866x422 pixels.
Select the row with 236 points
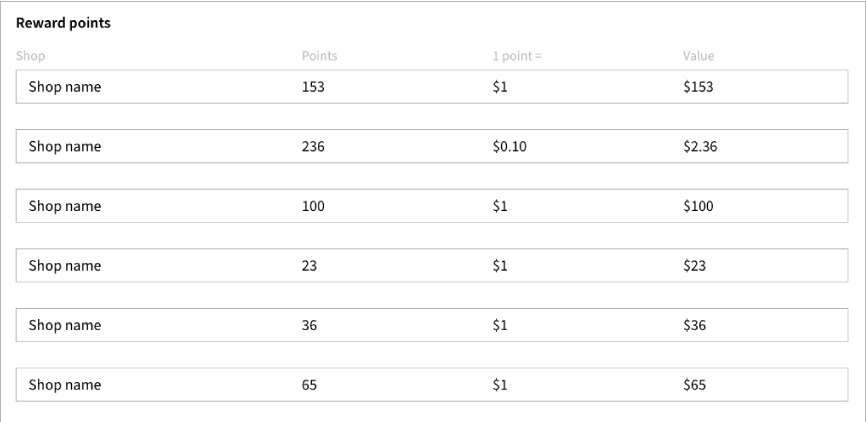coord(432,146)
